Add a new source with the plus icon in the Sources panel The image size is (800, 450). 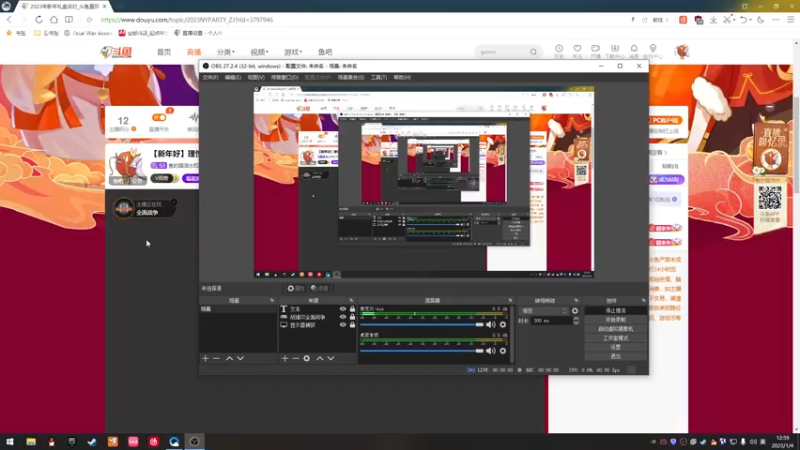pos(285,359)
